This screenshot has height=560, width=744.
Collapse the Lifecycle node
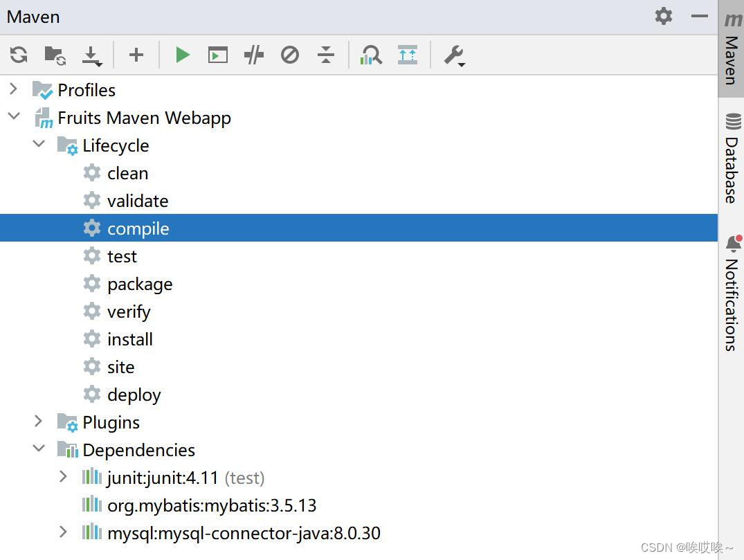39,143
